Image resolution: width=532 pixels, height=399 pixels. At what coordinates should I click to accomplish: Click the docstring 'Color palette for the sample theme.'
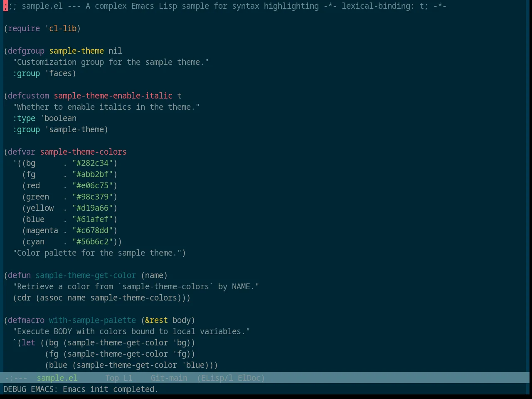click(x=97, y=253)
